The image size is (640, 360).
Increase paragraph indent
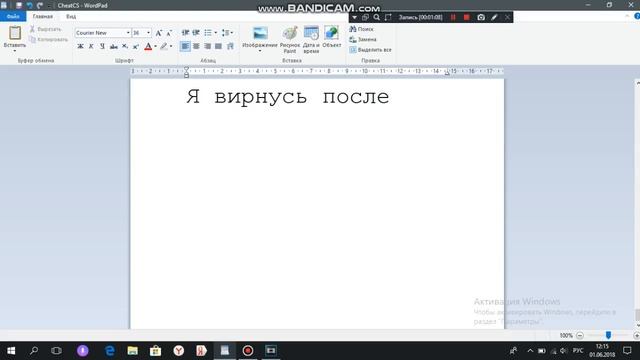pyautogui.click(x=196, y=33)
